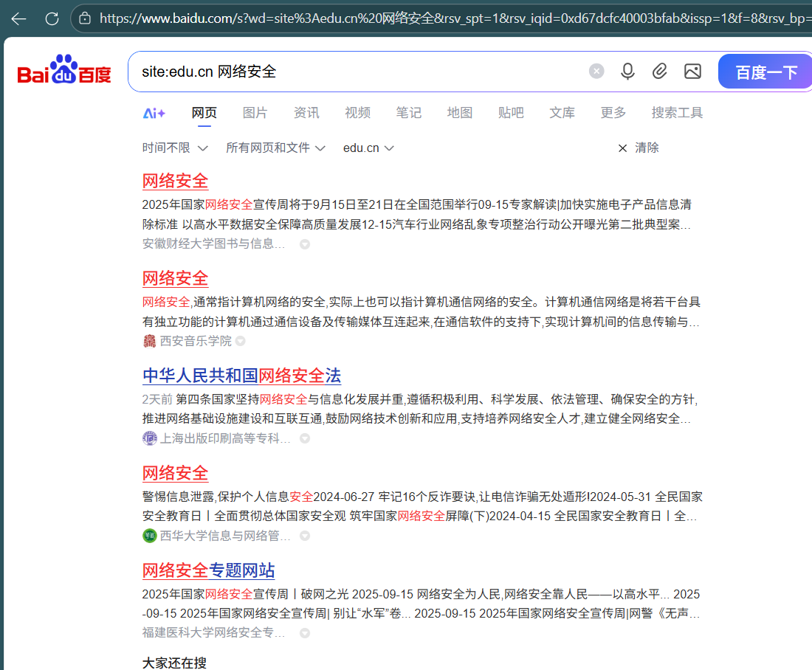Click the 大家还在搜 heading
Image resolution: width=812 pixels, height=670 pixels.
[174, 663]
